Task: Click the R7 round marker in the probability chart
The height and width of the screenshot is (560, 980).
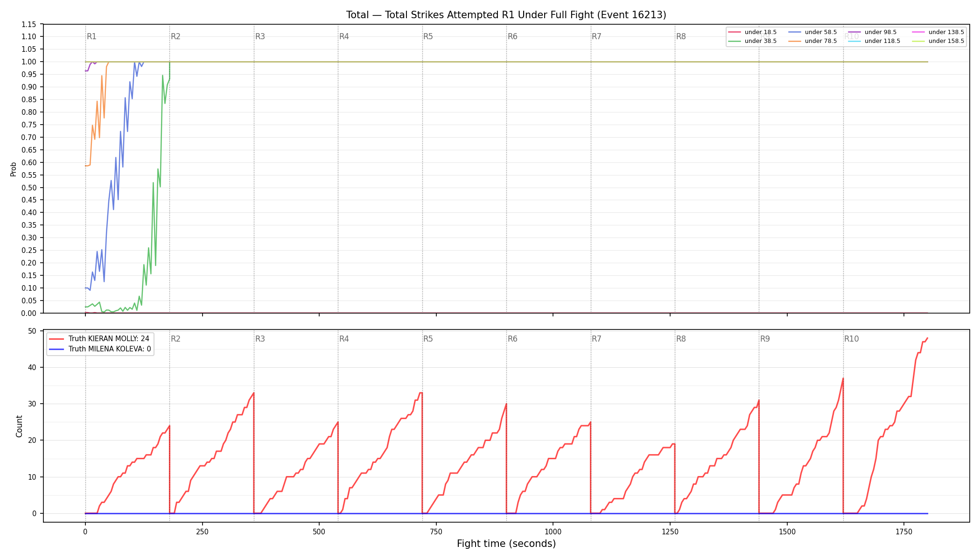Action: coord(597,36)
